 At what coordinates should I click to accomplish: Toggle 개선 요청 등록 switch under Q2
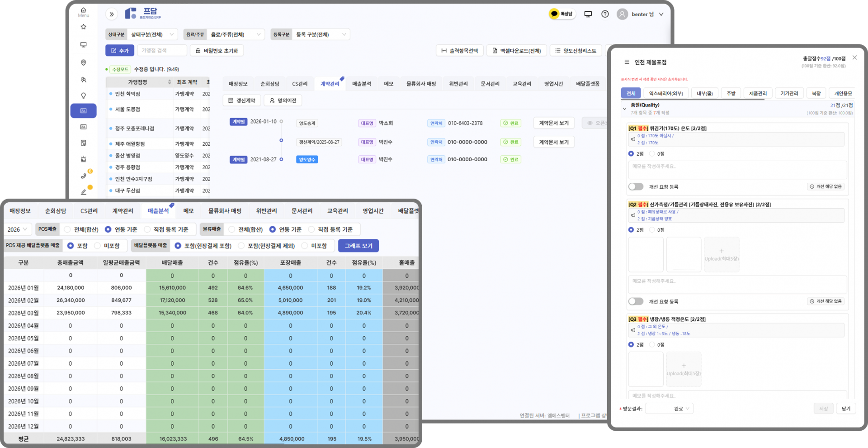636,301
